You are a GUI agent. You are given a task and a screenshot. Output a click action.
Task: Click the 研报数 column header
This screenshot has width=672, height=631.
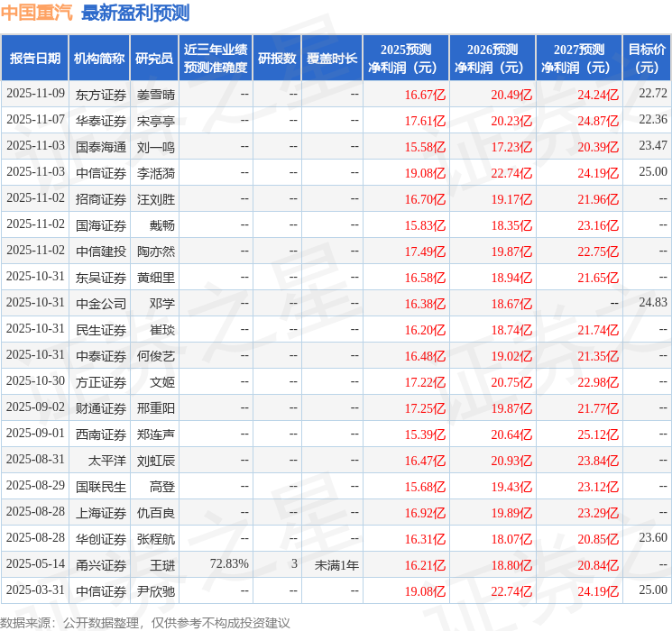coord(277,59)
